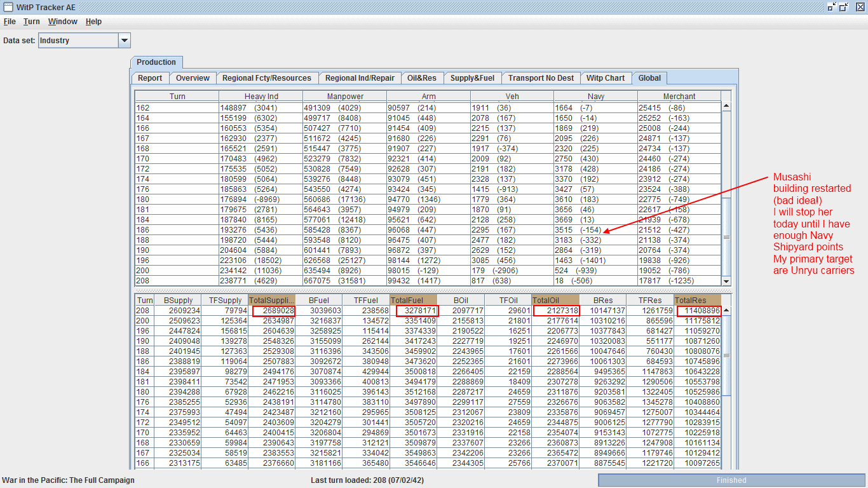Click the lower resource table's scroll-up arrow

[726, 311]
